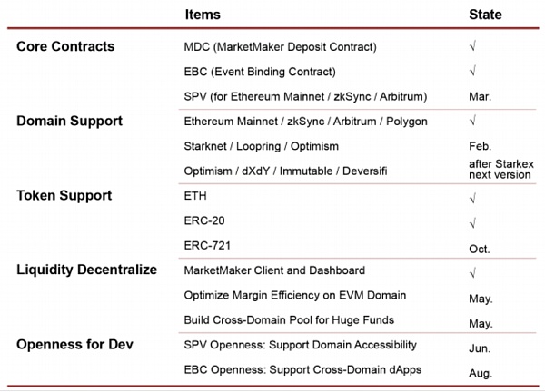Screen dimensions: 545x392
Task: Click Optimize Margin Efficiency on EVM Domain
Action: click(295, 295)
